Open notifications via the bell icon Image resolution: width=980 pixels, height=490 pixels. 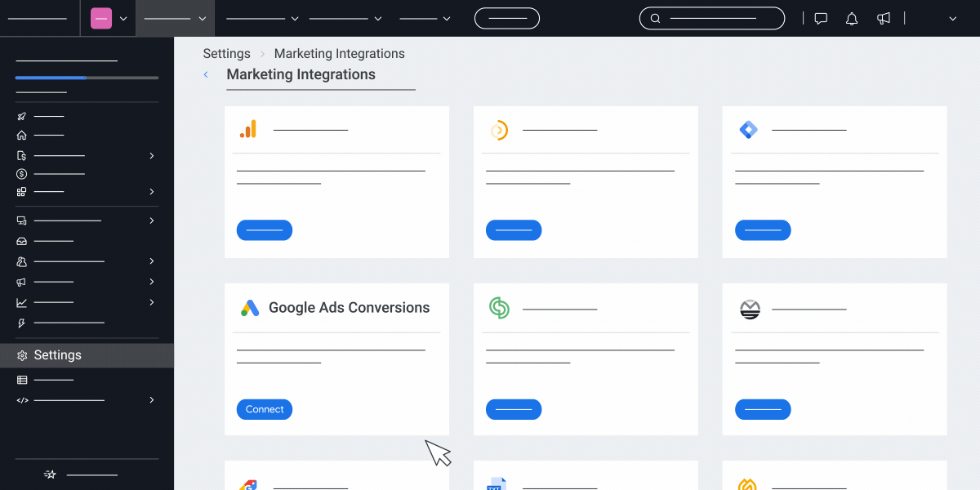tap(851, 17)
